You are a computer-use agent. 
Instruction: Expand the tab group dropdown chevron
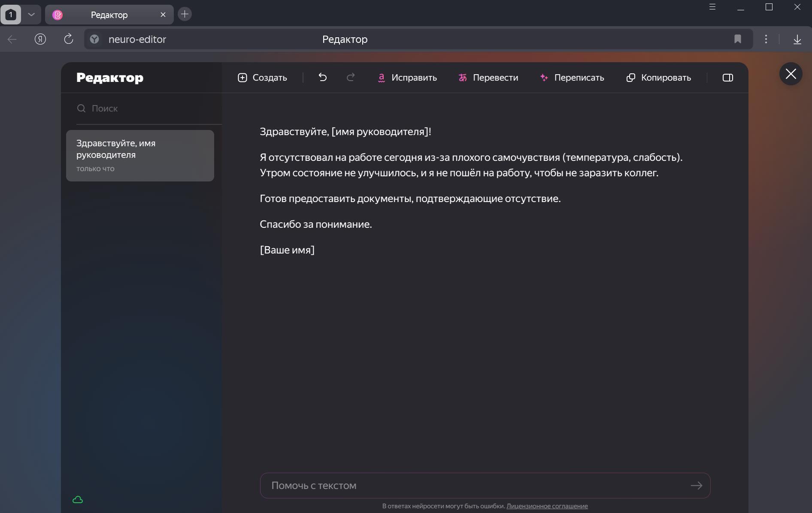[x=31, y=15]
